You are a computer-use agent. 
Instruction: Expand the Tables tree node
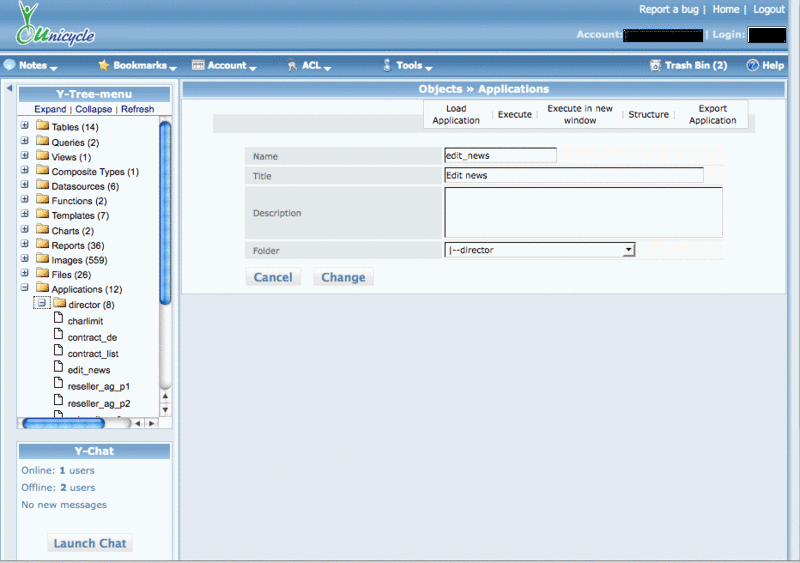[x=25, y=127]
